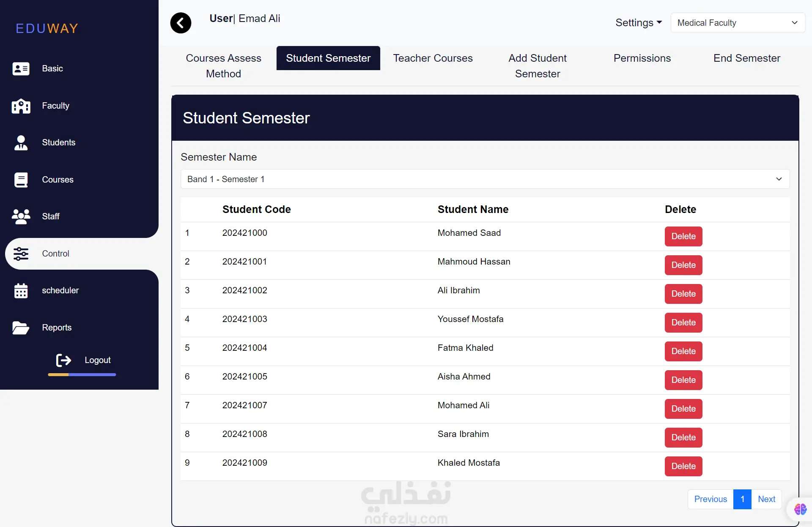The height and width of the screenshot is (527, 812).
Task: Click the brain assistant icon
Action: coord(800,509)
